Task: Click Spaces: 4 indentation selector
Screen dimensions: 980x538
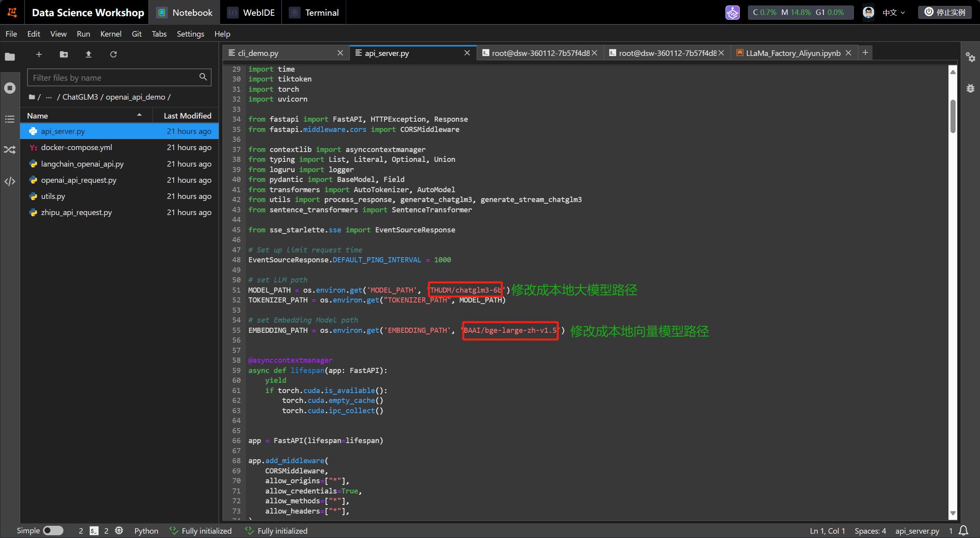Action: 870,531
